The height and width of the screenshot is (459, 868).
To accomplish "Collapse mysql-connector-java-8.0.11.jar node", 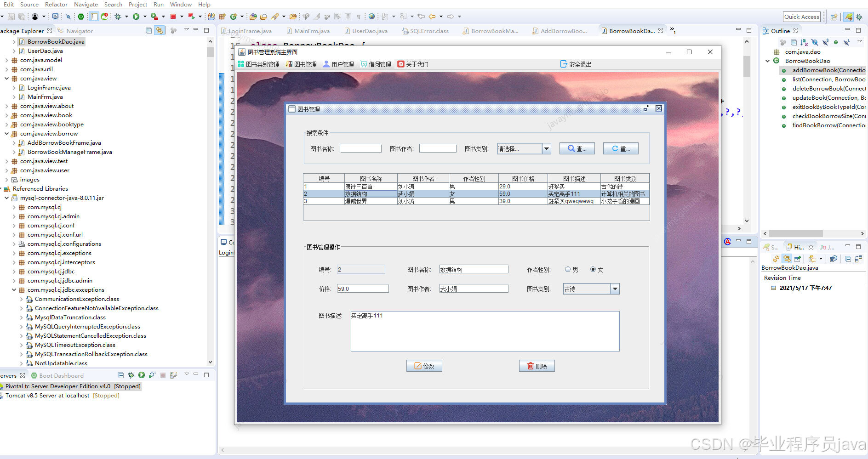I will click(7, 198).
